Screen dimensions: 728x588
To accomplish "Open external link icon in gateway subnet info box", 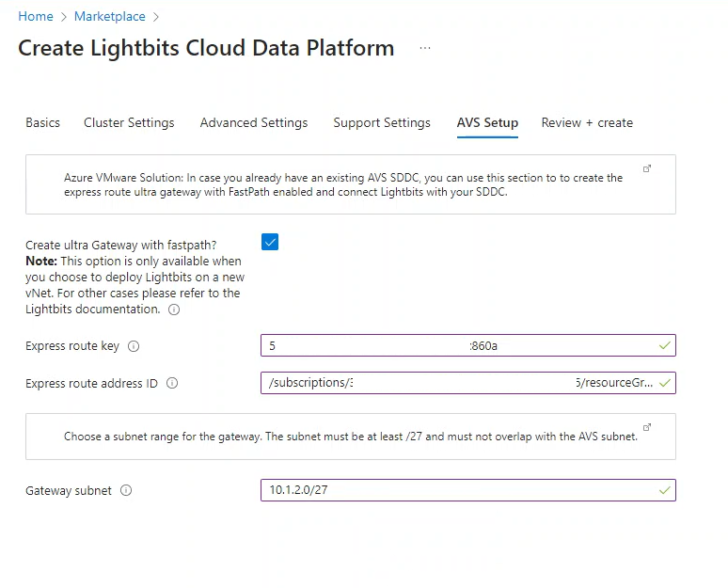I will pos(647,427).
